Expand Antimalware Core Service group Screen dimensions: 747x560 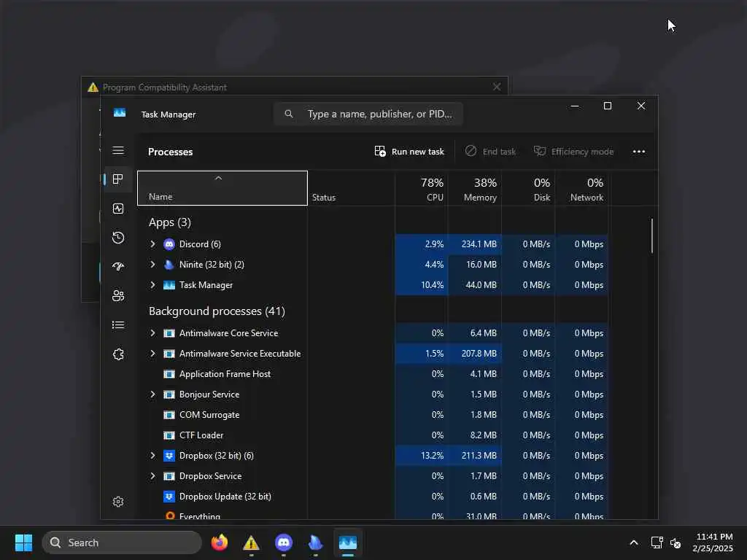click(x=152, y=333)
